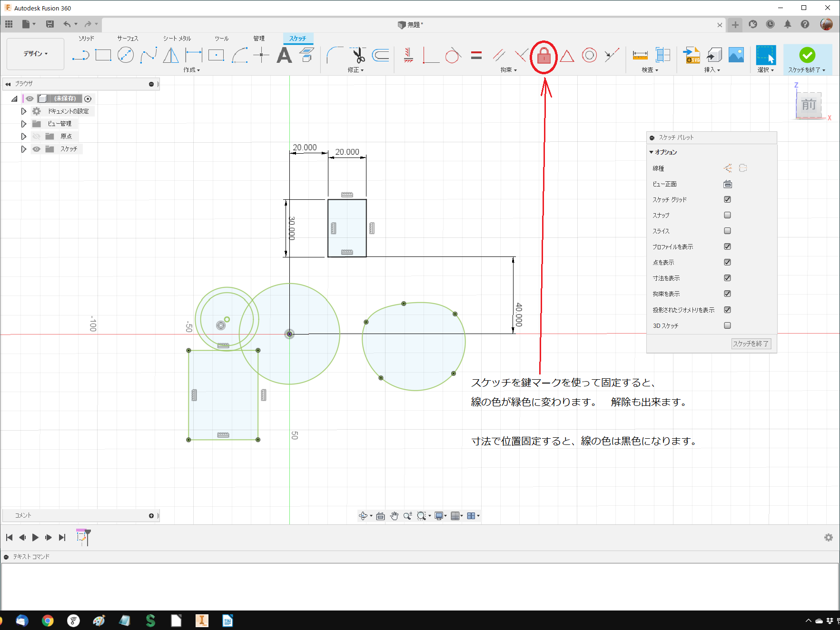Viewport: 840px width, 630px height.
Task: Select the concentric constraint icon
Action: pyautogui.click(x=589, y=56)
